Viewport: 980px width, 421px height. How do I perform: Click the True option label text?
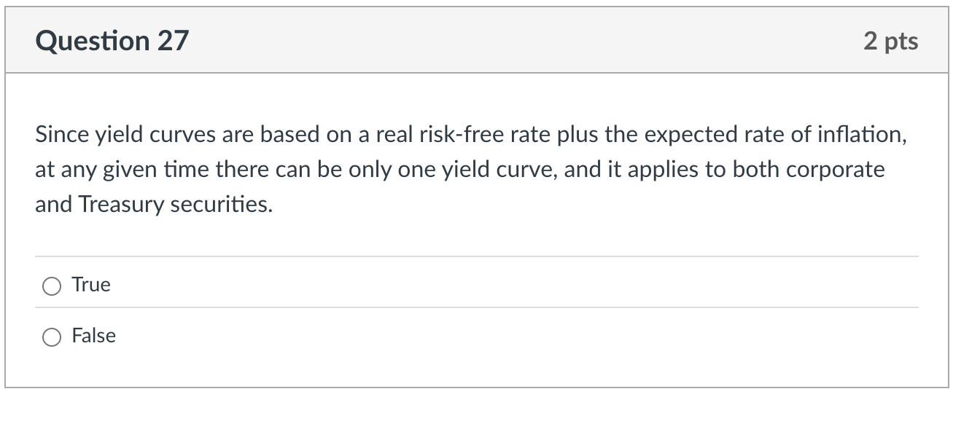(90, 285)
